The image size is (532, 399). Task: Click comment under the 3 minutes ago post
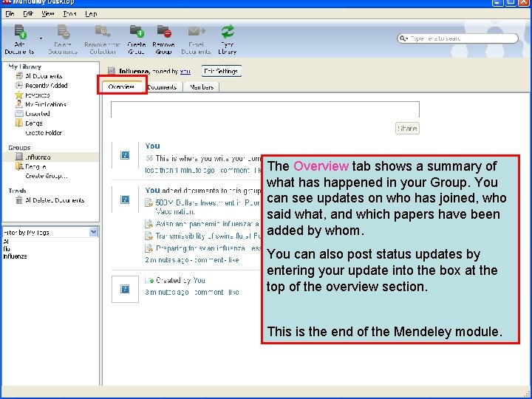point(208,292)
